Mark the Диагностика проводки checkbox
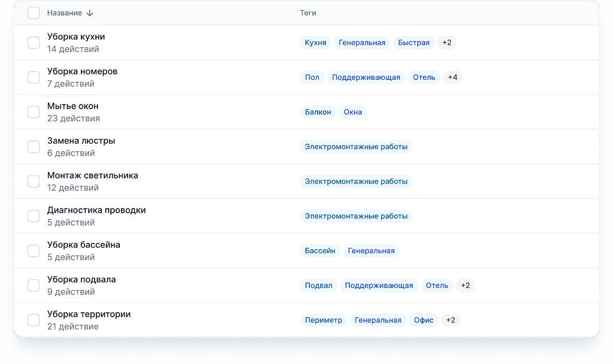613x364 pixels. pos(33,215)
